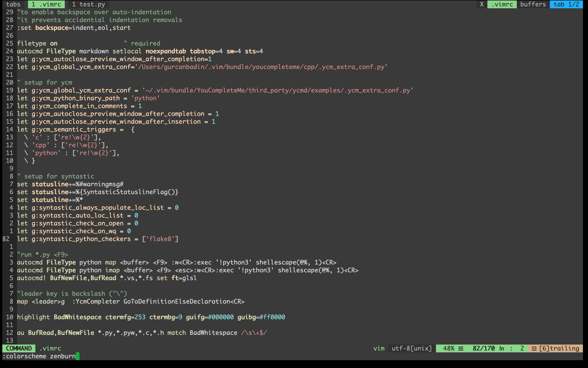Close the tab with the X button
The width and height of the screenshot is (588, 368).
click(482, 4)
